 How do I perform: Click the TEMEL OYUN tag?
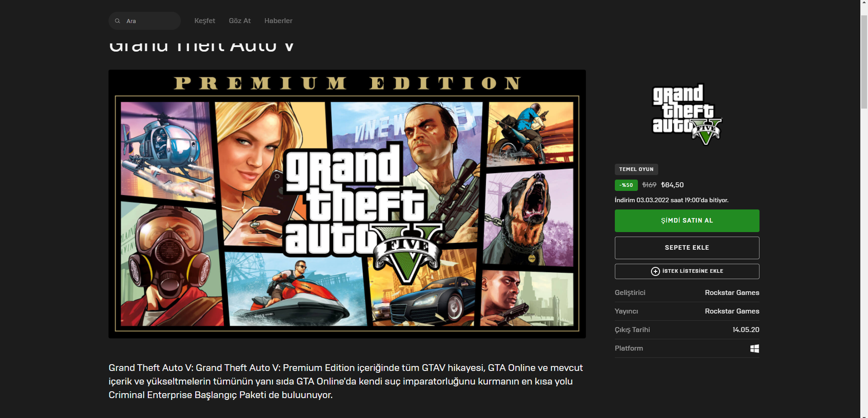tap(636, 169)
